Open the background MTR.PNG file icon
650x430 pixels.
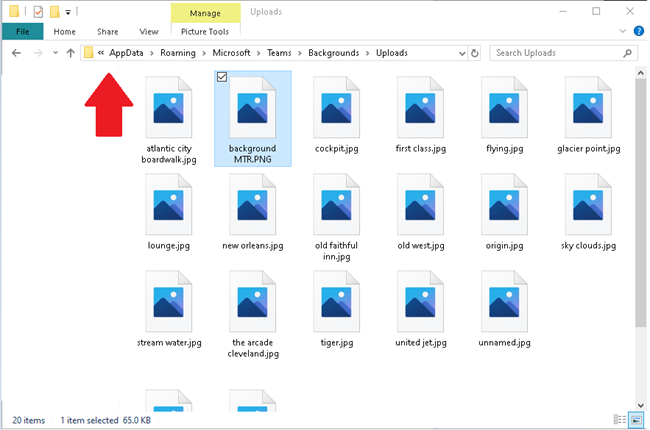(252, 109)
